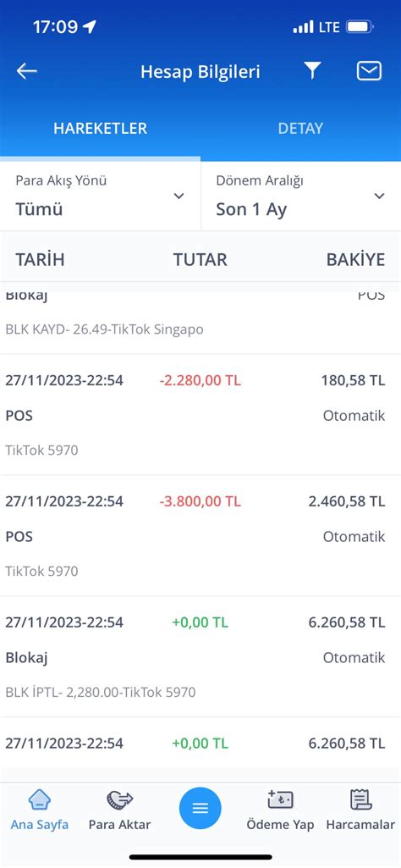Tap the envelope mail icon
Viewport: 401px width, 868px height.
[x=369, y=71]
